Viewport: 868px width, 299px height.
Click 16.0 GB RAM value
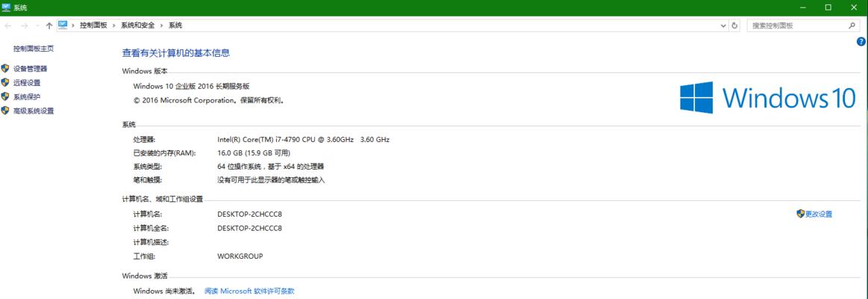(x=254, y=153)
